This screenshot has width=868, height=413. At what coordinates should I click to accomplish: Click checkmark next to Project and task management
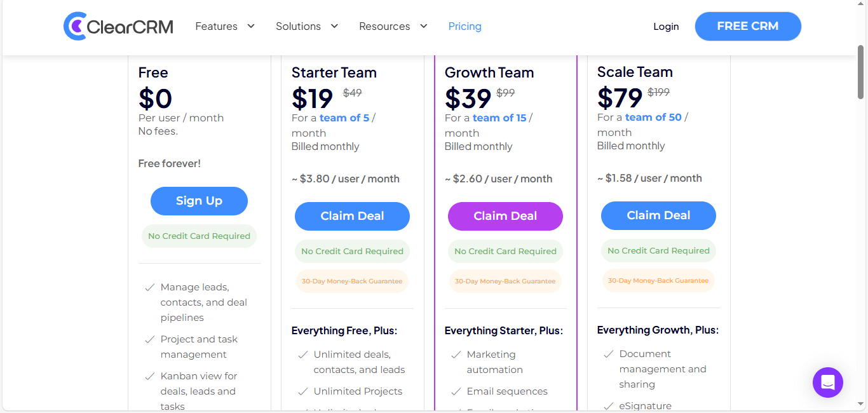149,339
